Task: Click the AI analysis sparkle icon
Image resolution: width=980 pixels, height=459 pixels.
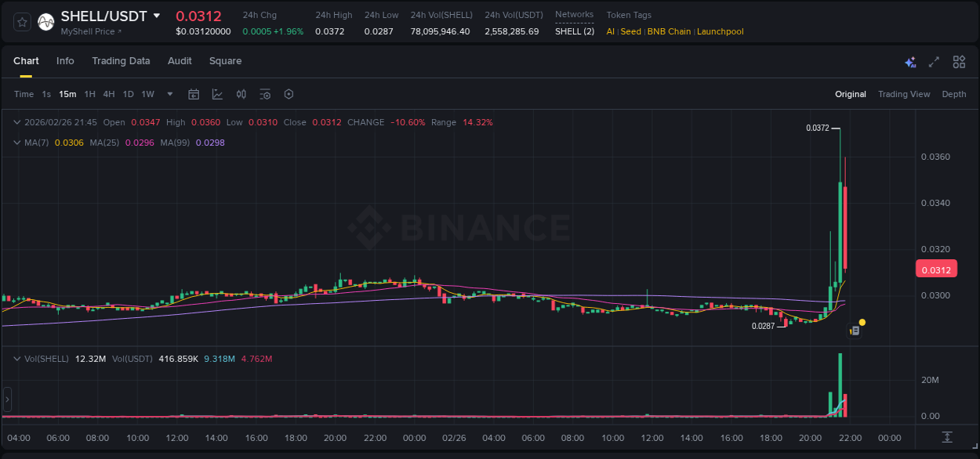Action: tap(910, 61)
